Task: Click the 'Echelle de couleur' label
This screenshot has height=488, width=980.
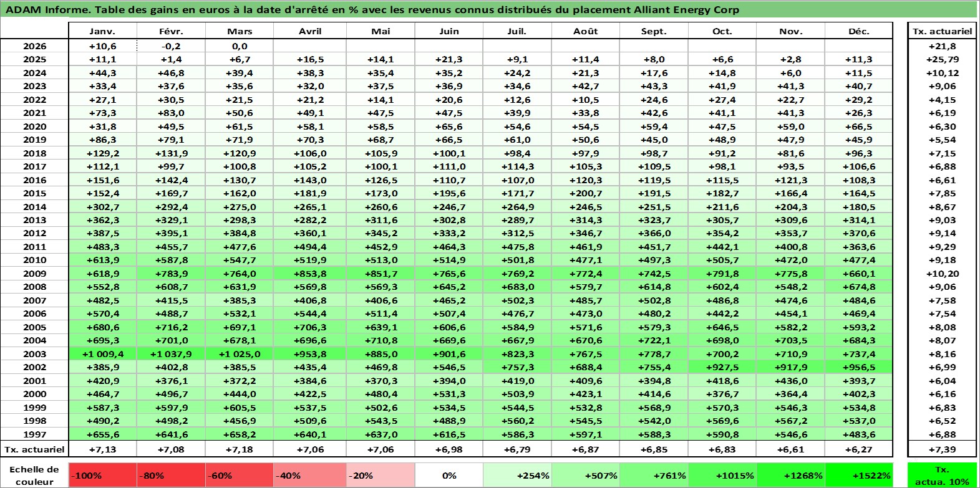Action: [x=34, y=475]
